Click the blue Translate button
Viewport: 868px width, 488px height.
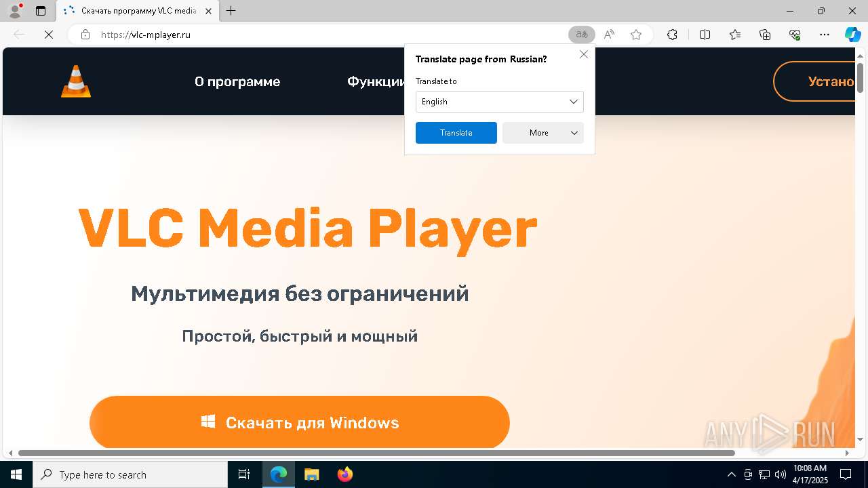pos(456,133)
